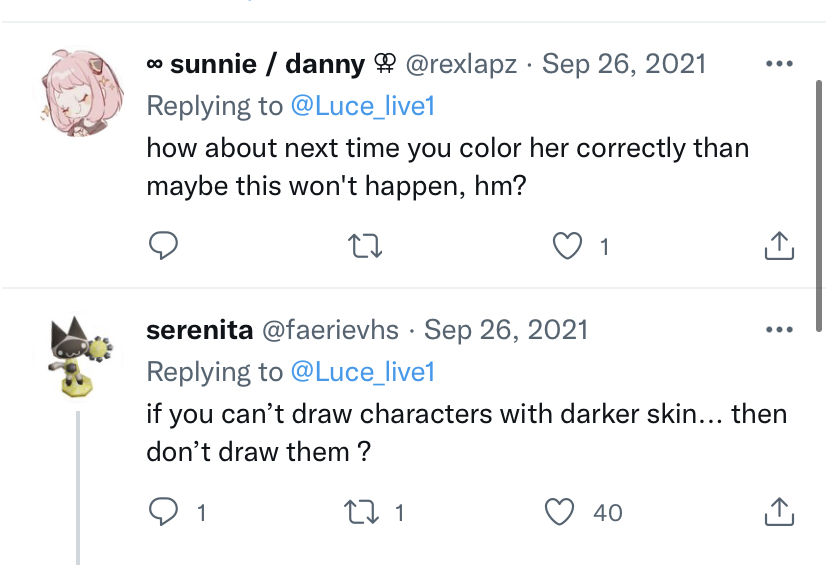Share serenita's tweet
This screenshot has width=828, height=569.
pyautogui.click(x=779, y=513)
